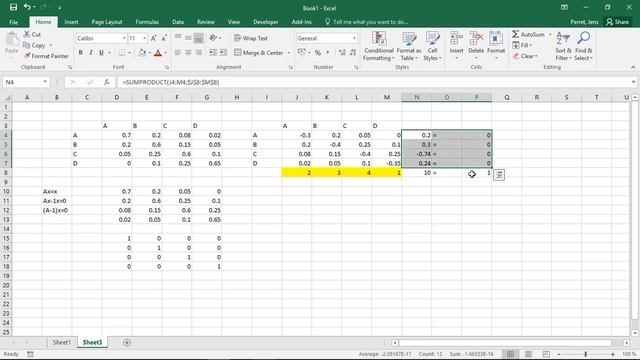Click the Delete cells icon
The height and width of the screenshot is (360, 640).
tap(476, 39)
